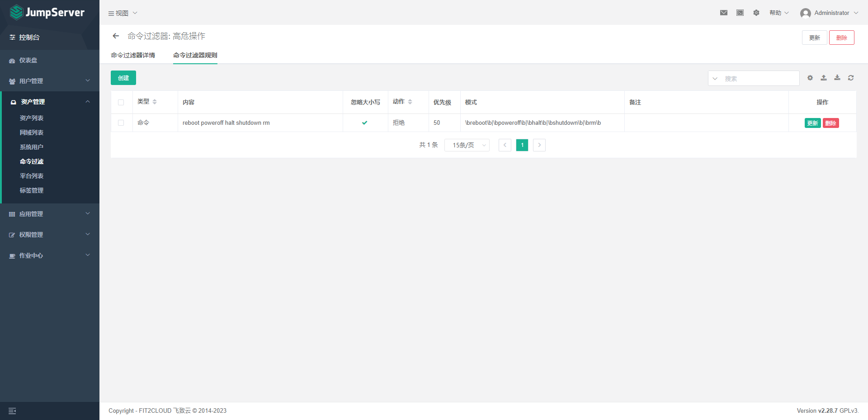
Task: Open 网域列表 in sidebar
Action: click(x=32, y=132)
